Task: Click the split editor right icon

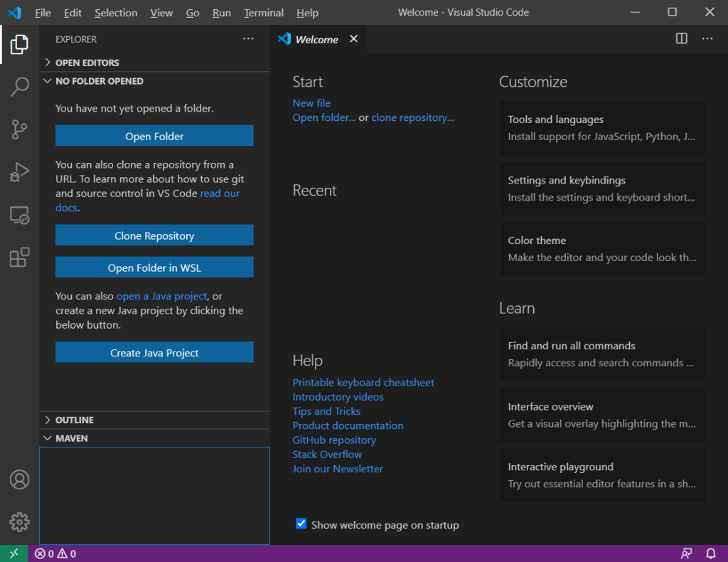Action: pyautogui.click(x=681, y=38)
